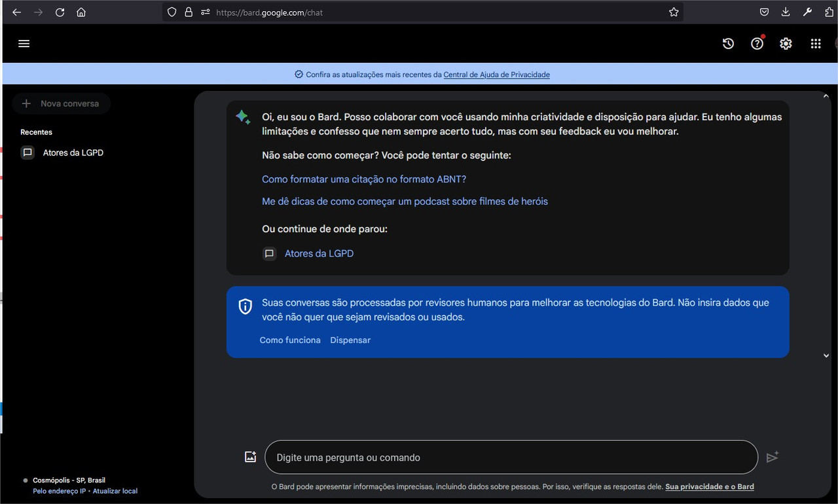Open recent chat Atores da LGPD in sidebar
The image size is (838, 504).
click(73, 153)
